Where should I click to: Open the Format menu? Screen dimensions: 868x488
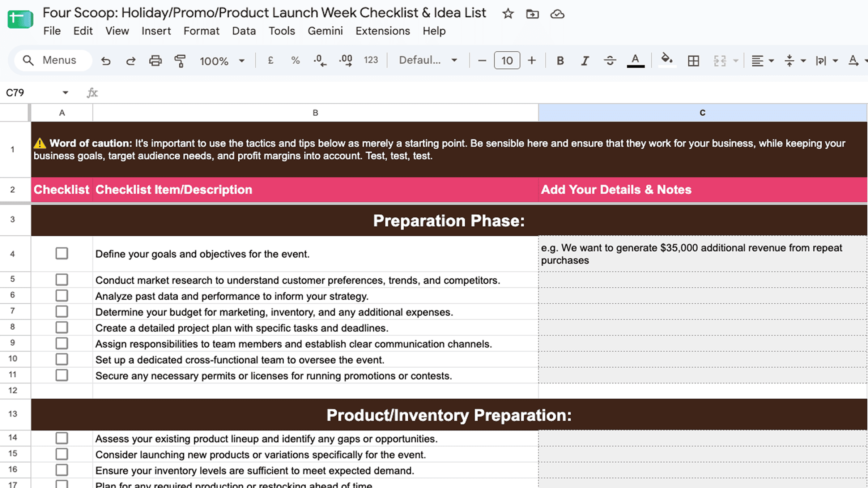coord(201,31)
